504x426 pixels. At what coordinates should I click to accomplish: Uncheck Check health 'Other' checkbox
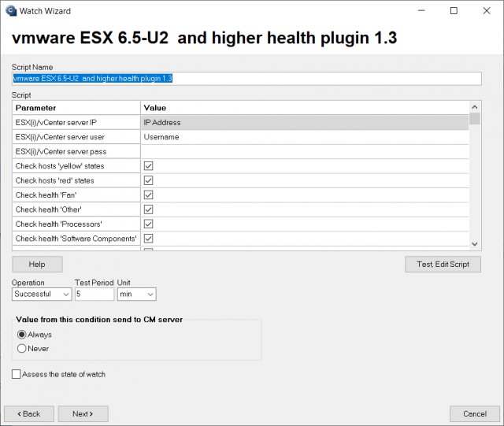point(148,209)
